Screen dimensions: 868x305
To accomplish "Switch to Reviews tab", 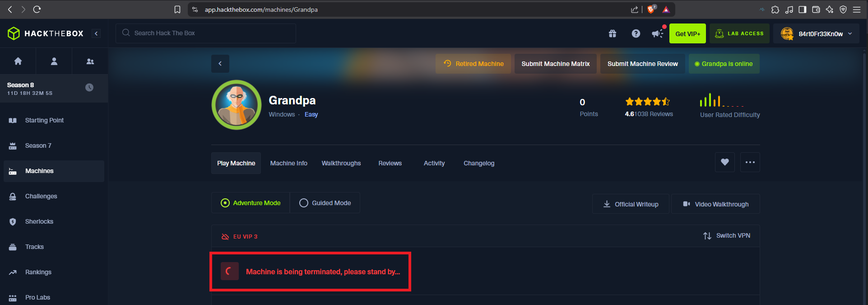I will coord(390,163).
